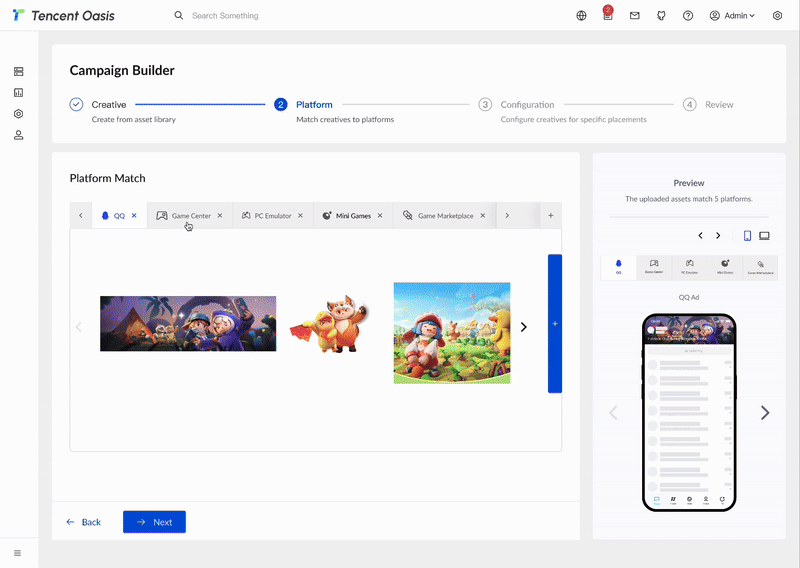Click the Tencent Oasis logo
Screen dimensions: 800x568
coord(64,15)
